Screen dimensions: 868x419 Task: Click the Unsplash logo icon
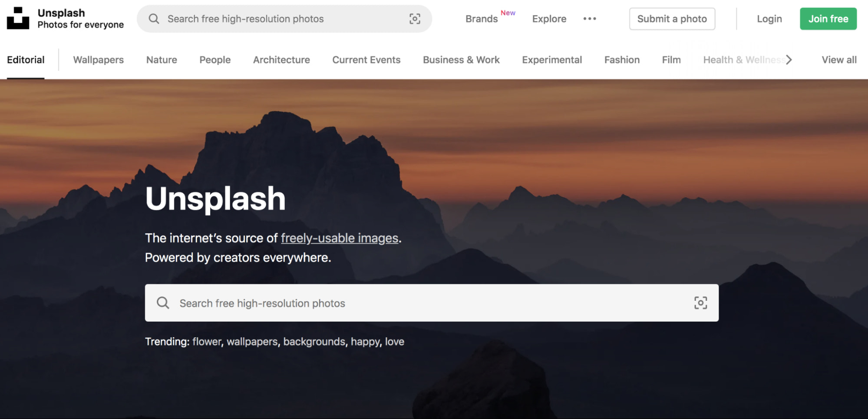(x=18, y=18)
